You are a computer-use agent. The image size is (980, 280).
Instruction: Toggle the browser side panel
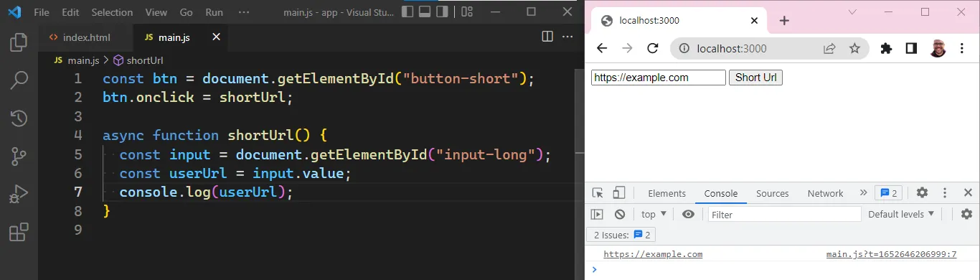911,49
